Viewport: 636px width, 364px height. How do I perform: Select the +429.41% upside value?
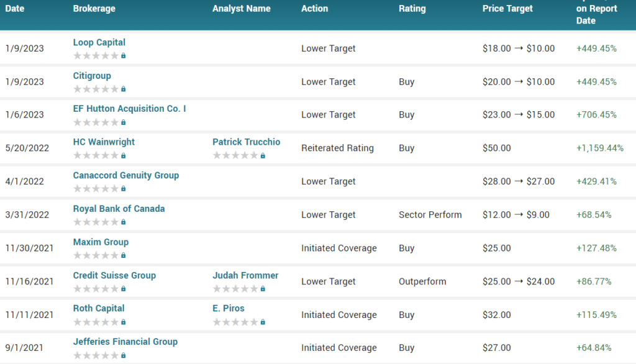coord(596,181)
